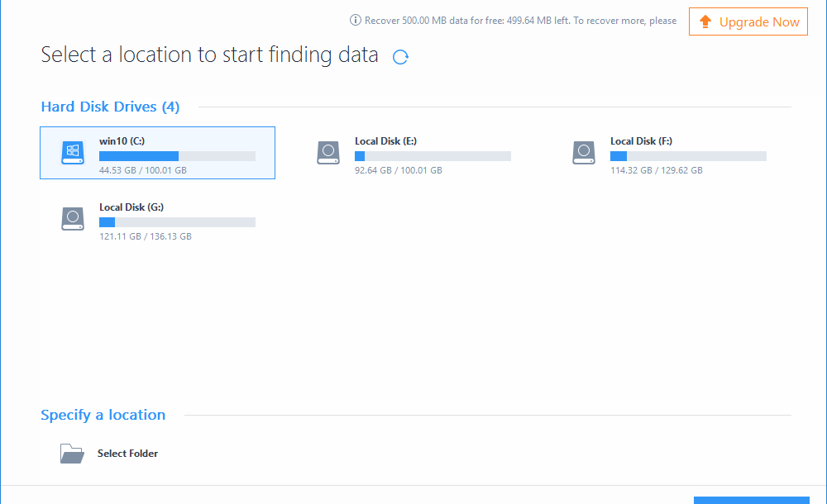Click the info icon near recovery quota text
This screenshot has width=827, height=504.
click(356, 21)
